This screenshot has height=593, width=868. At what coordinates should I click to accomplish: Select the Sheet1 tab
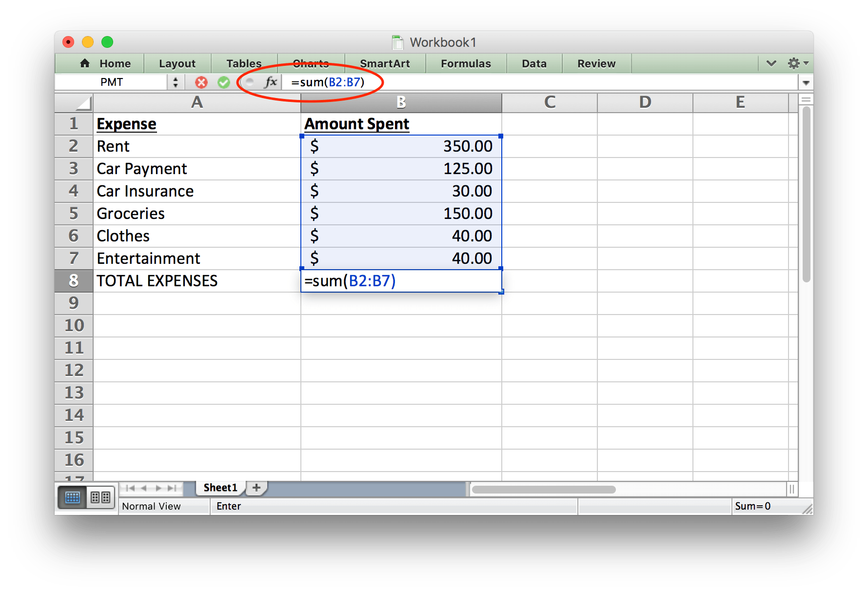tap(219, 488)
